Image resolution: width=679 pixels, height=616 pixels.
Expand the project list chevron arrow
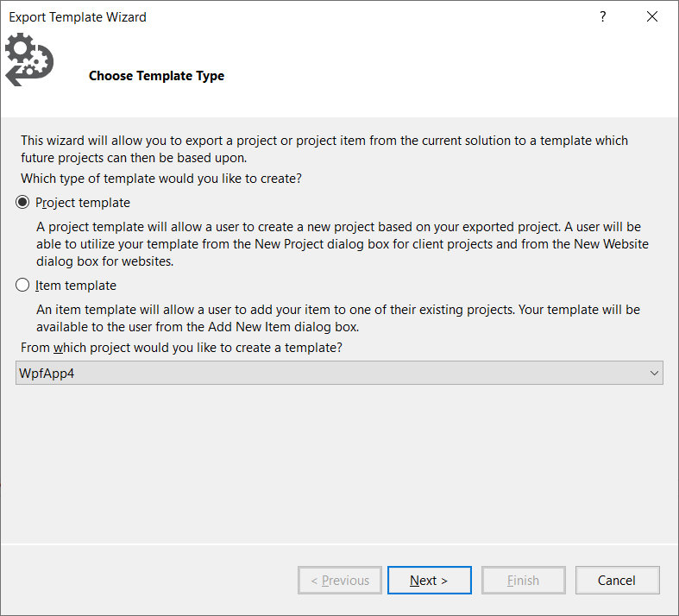point(653,373)
